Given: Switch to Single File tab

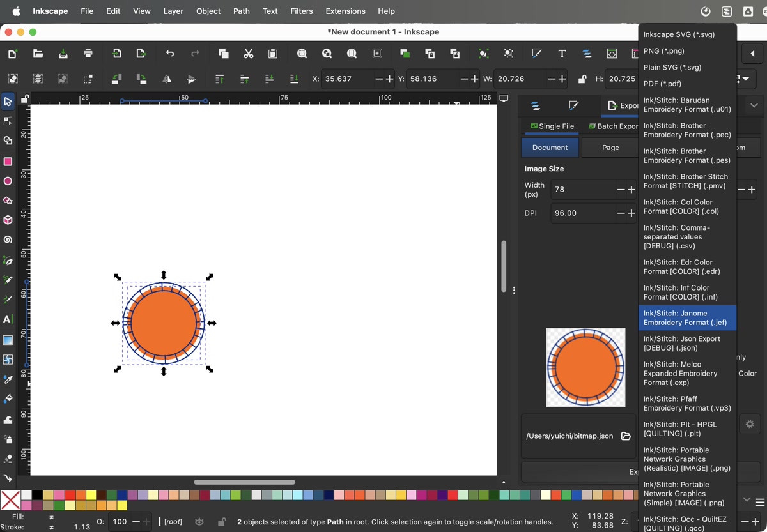Looking at the screenshot, I should [552, 126].
